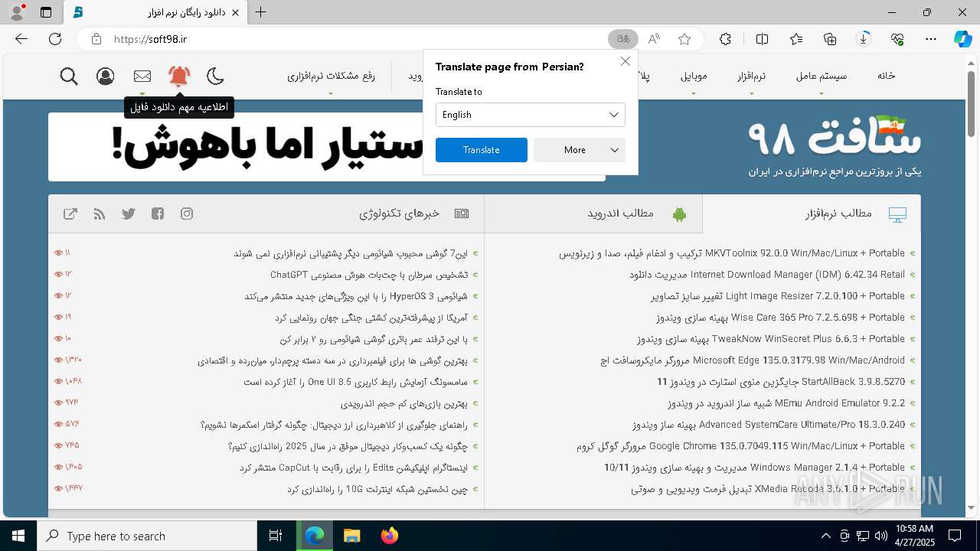Click the translate icon in address bar

623,39
